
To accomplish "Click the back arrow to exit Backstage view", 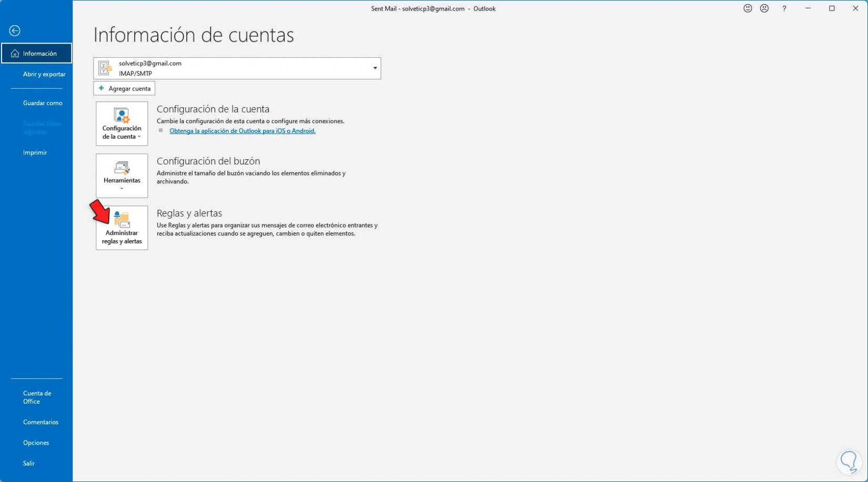I will click(15, 31).
